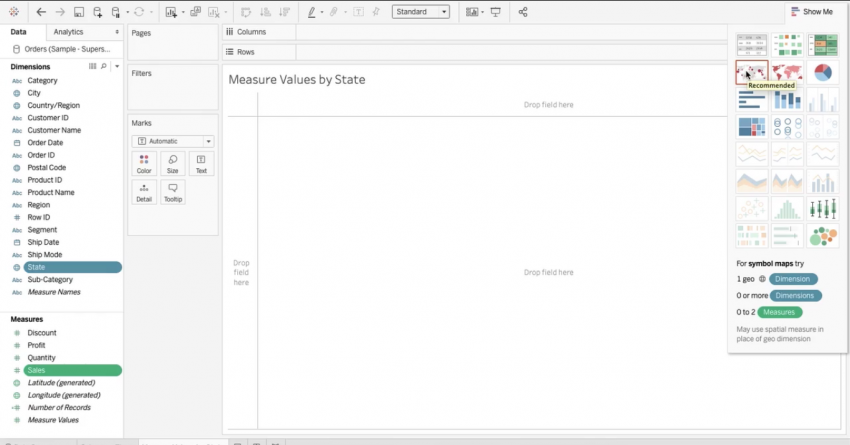Click the save icon in toolbar
This screenshot has height=445, width=850.
click(78, 12)
